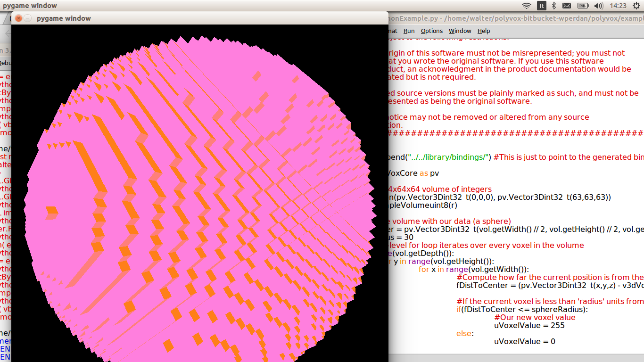The width and height of the screenshot is (644, 362).
Task: Open the Window menu
Action: click(x=460, y=31)
